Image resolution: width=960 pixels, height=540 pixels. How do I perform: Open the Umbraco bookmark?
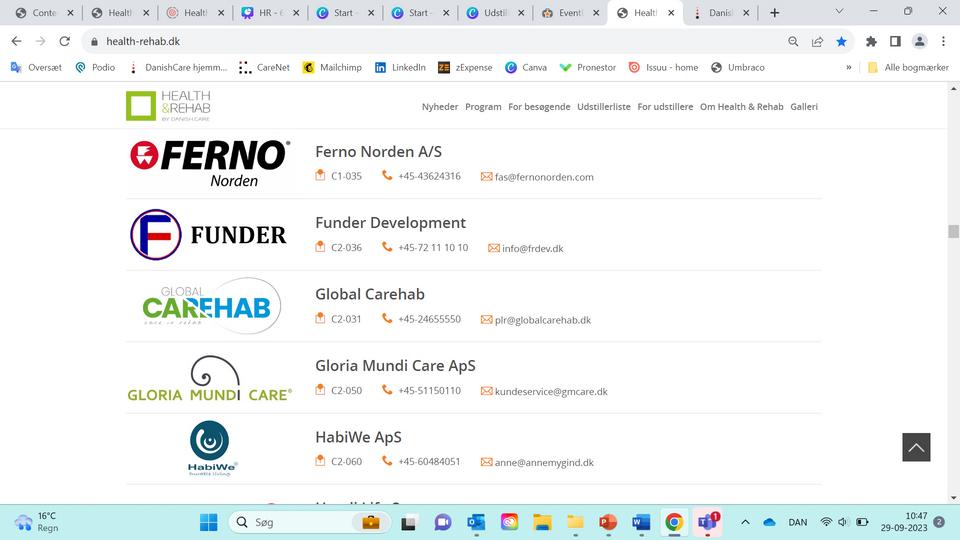coord(738,67)
